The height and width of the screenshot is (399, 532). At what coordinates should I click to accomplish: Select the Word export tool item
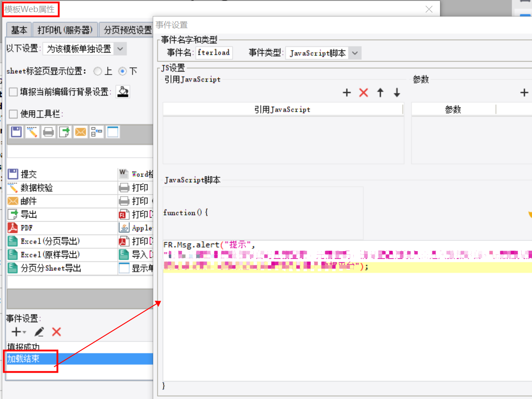tap(136, 174)
